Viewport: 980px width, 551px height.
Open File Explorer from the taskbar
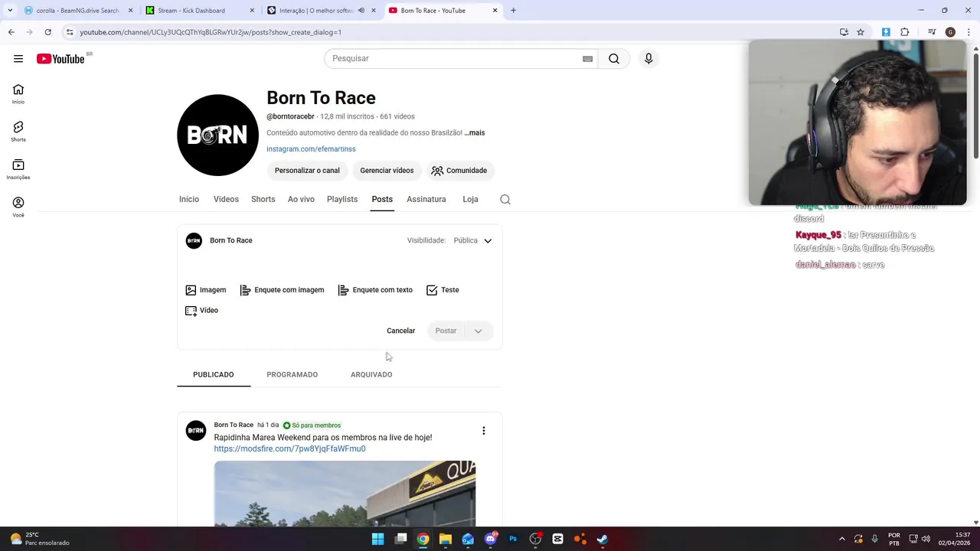[x=446, y=539]
